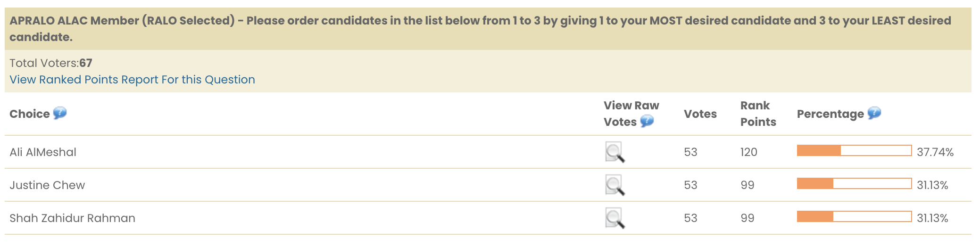The image size is (980, 247).
Task: Click the help bubble beside Choice header
Action: point(60,113)
